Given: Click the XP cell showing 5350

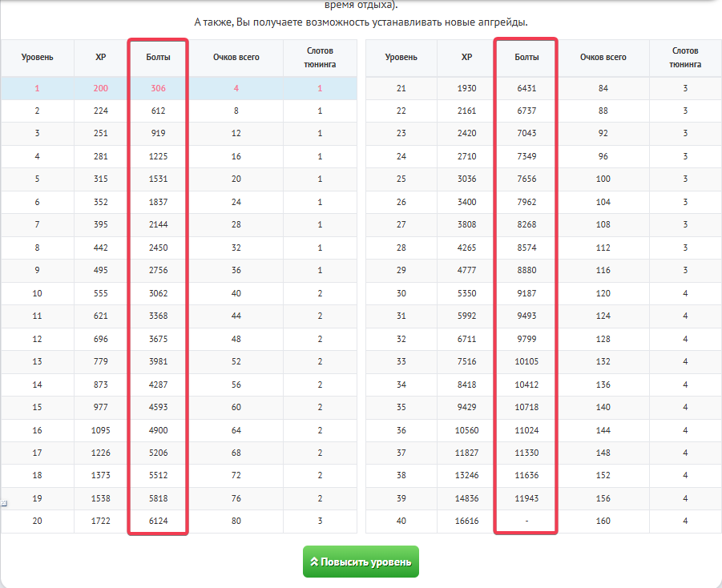Looking at the screenshot, I should (466, 294).
